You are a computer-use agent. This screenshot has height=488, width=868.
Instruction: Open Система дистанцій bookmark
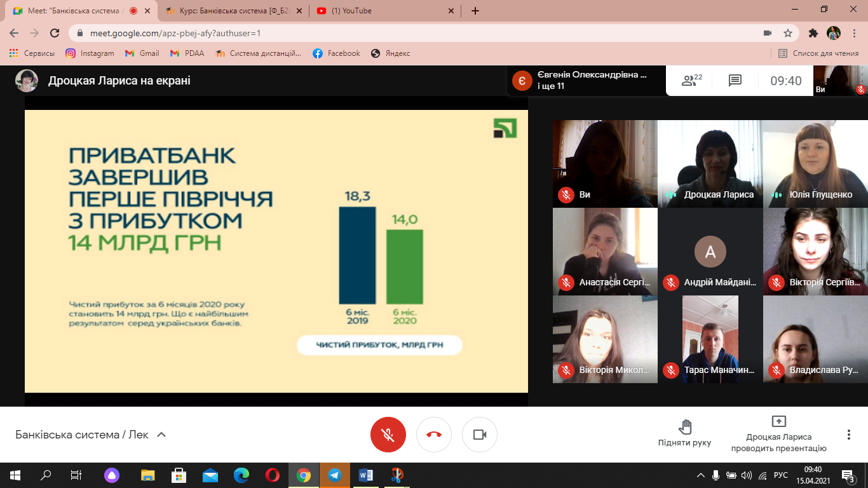(x=259, y=53)
